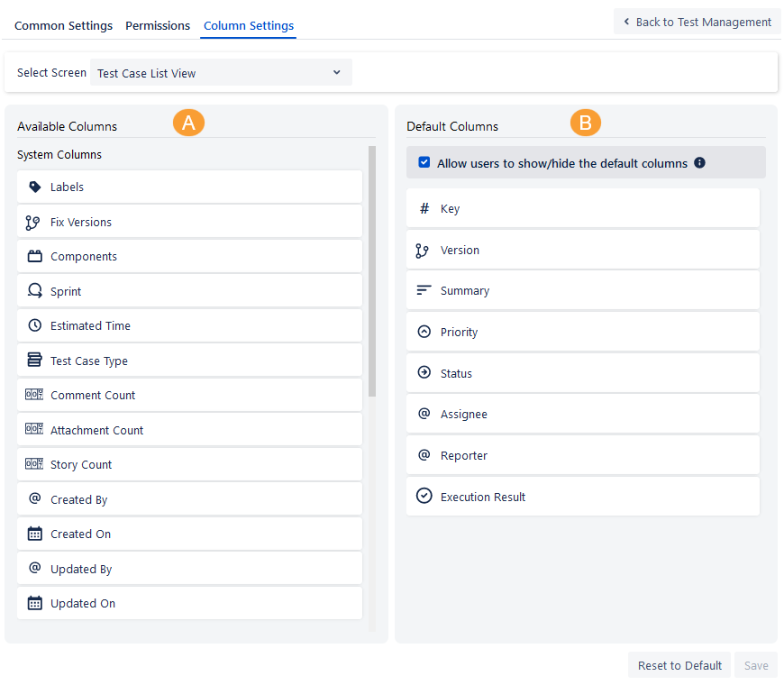
Task: Select the Test Case Type column text
Action: click(x=89, y=361)
